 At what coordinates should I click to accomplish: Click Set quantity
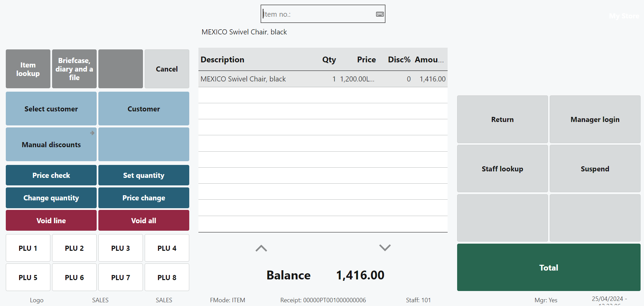click(144, 175)
